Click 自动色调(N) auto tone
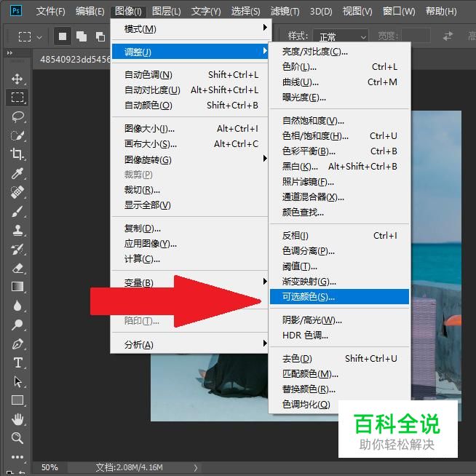Image resolution: width=476 pixels, height=476 pixels. (190, 74)
